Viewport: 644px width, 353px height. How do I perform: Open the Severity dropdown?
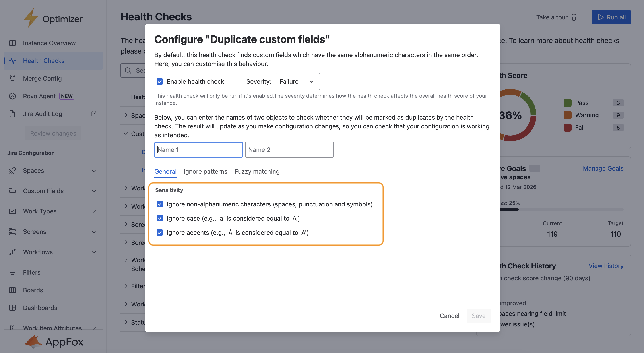[297, 81]
